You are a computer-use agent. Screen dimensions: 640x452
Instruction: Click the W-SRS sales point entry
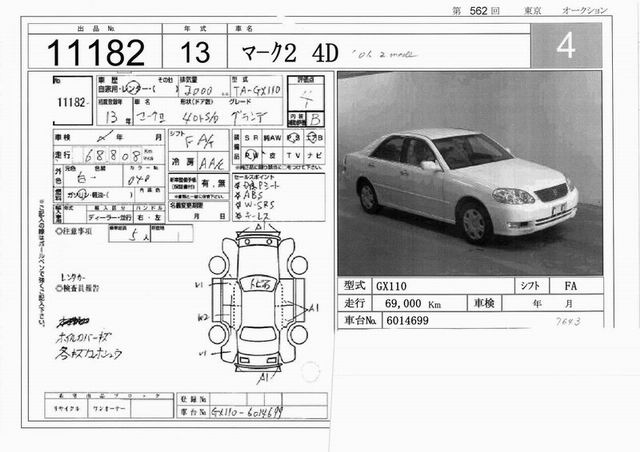(x=254, y=205)
